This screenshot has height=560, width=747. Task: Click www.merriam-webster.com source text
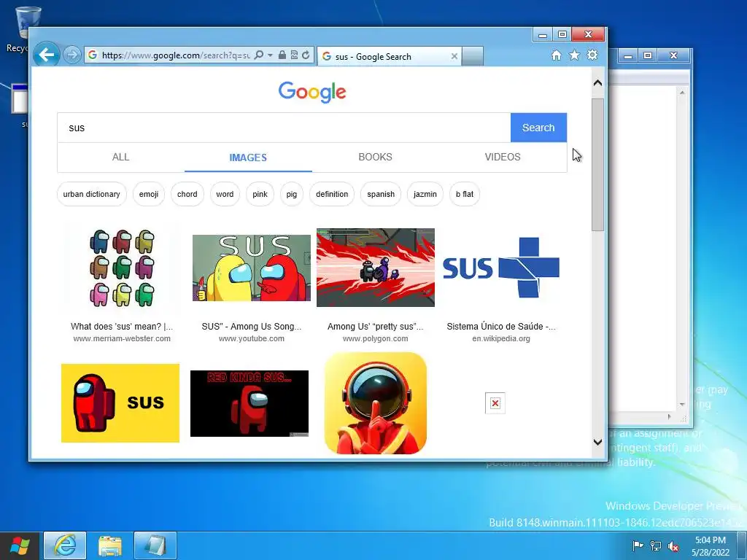[122, 338]
